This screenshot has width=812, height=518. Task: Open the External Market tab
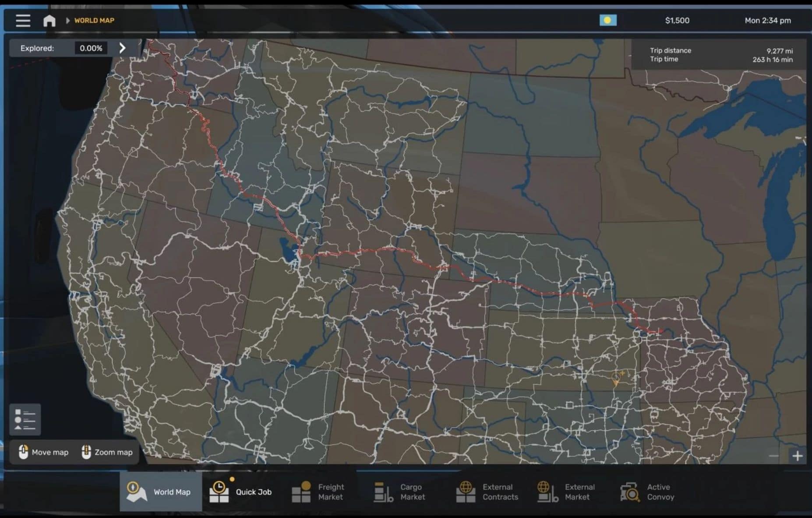[567, 492]
